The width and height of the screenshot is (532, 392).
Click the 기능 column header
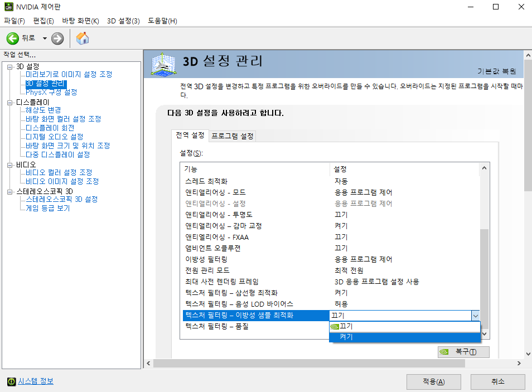tap(255, 169)
